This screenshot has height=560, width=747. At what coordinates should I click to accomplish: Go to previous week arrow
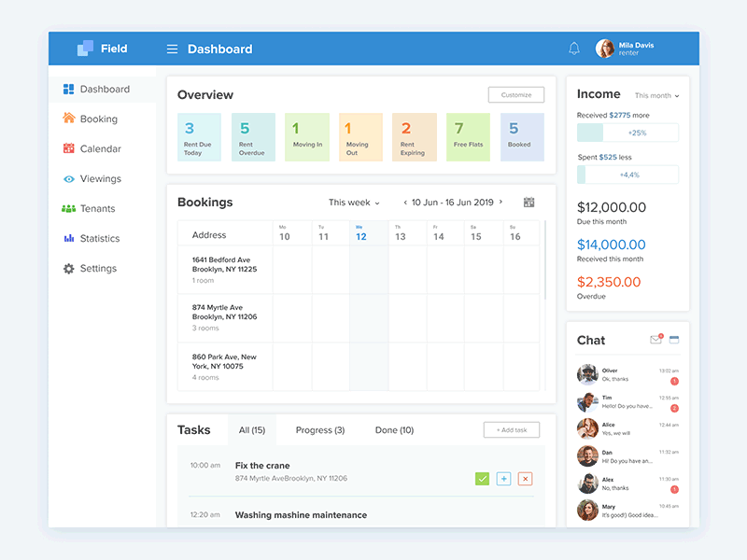click(x=405, y=203)
